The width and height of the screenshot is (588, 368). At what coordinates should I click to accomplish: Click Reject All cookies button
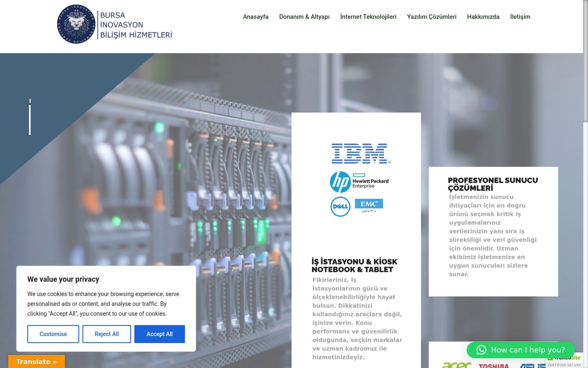point(107,334)
